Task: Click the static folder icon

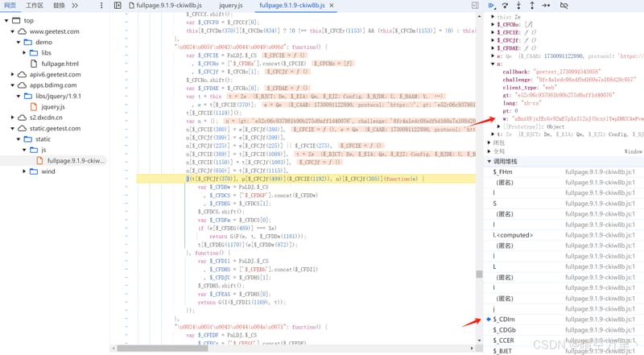Action: (x=28, y=139)
